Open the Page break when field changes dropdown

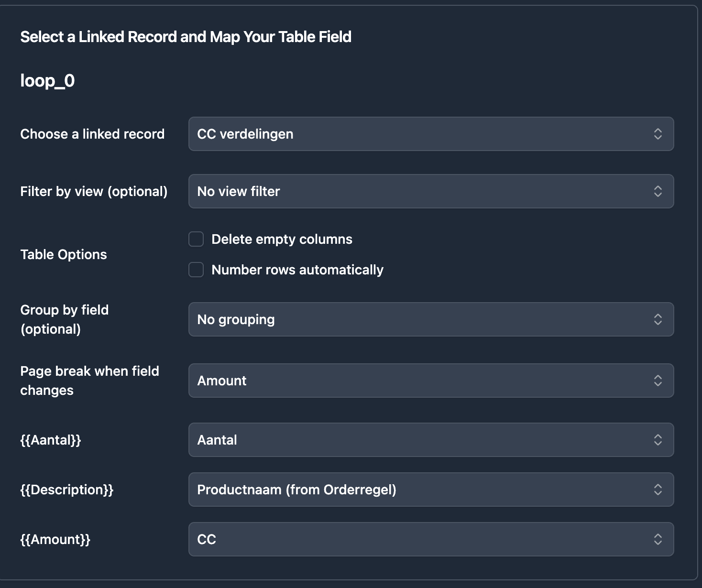tap(430, 381)
